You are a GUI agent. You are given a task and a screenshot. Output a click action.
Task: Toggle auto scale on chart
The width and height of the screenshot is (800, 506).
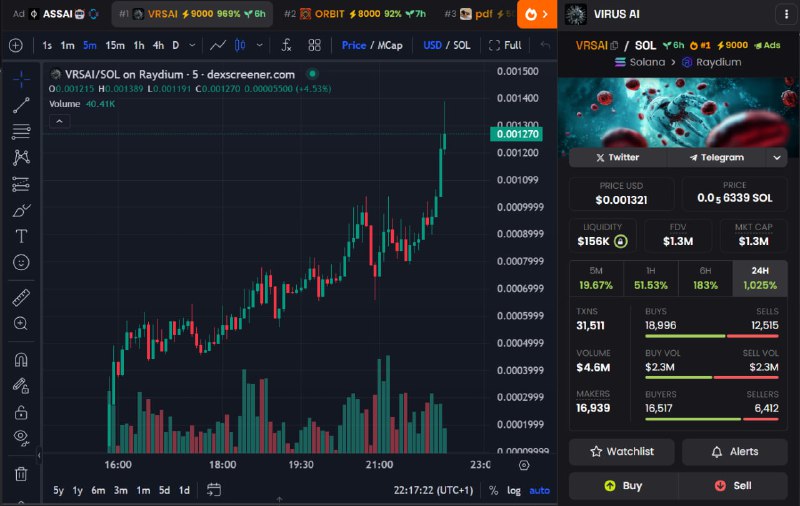coord(539,490)
